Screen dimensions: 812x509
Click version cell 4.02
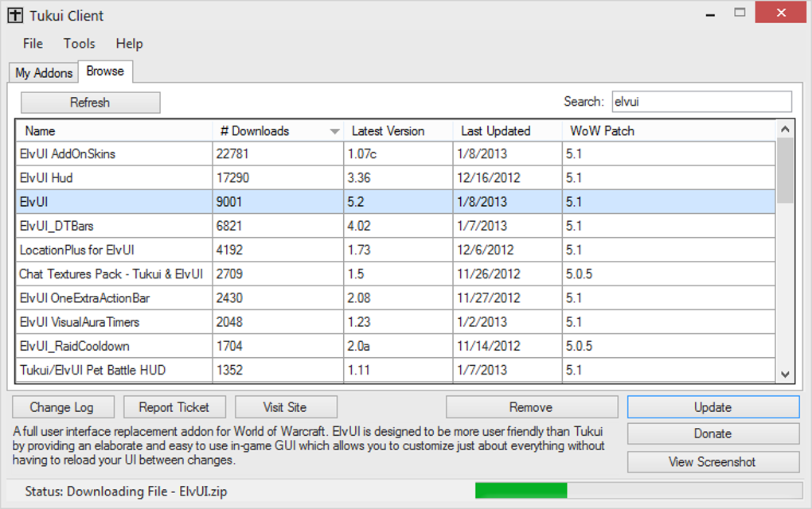coord(359,226)
